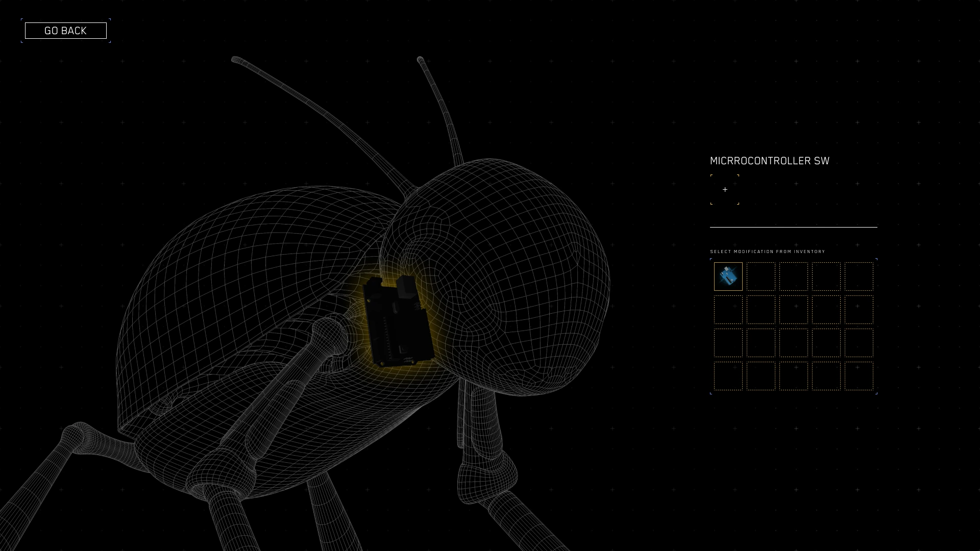The image size is (980, 551).
Task: Select the blue Arduino board inventory item
Action: click(728, 277)
